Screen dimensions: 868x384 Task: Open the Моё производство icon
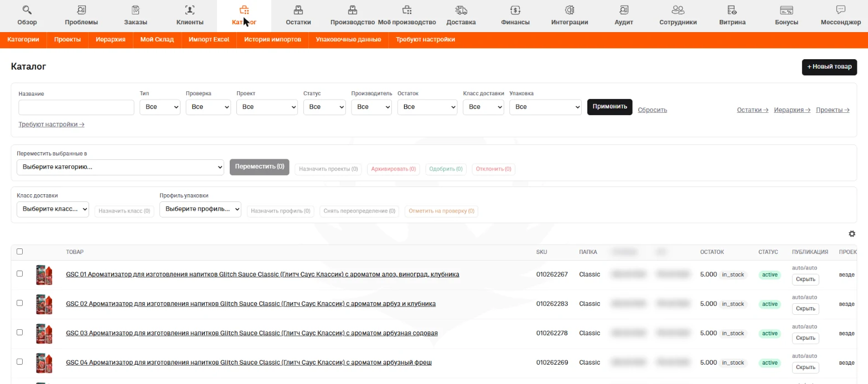click(x=407, y=10)
